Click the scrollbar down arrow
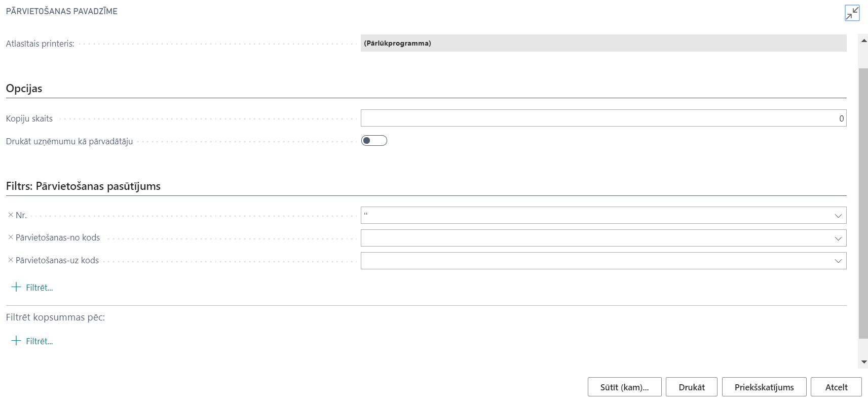The image size is (868, 403). pos(863,362)
